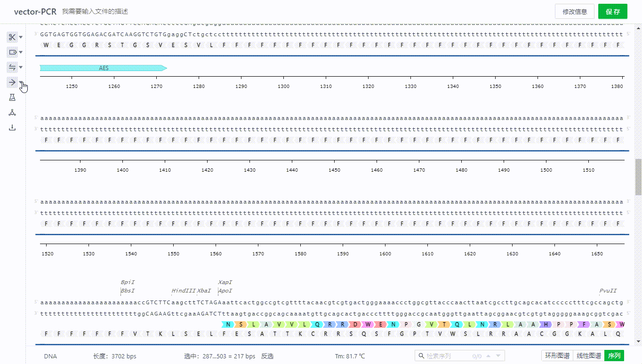Open the flask experiment tool
Image resolution: width=642 pixels, height=364 pixels.
[x=12, y=97]
